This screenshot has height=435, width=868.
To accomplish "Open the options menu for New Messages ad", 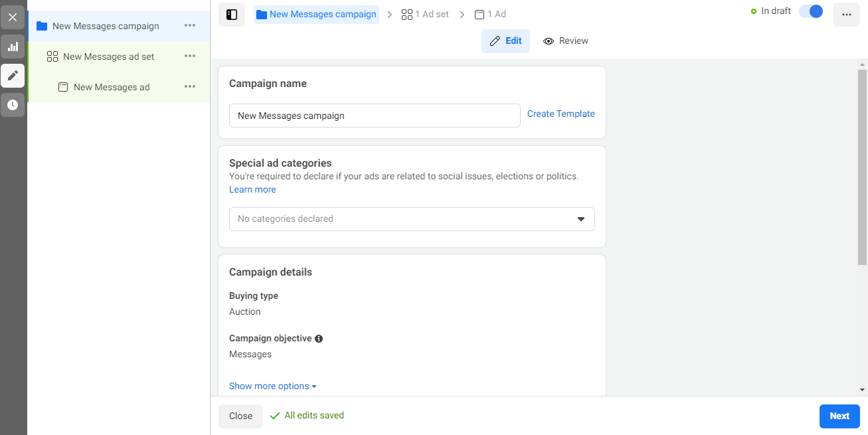I will click(x=189, y=86).
